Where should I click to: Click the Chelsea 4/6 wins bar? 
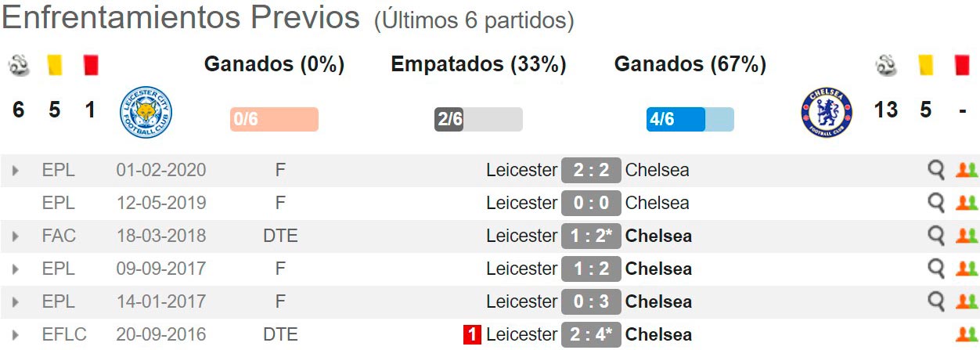click(x=690, y=119)
